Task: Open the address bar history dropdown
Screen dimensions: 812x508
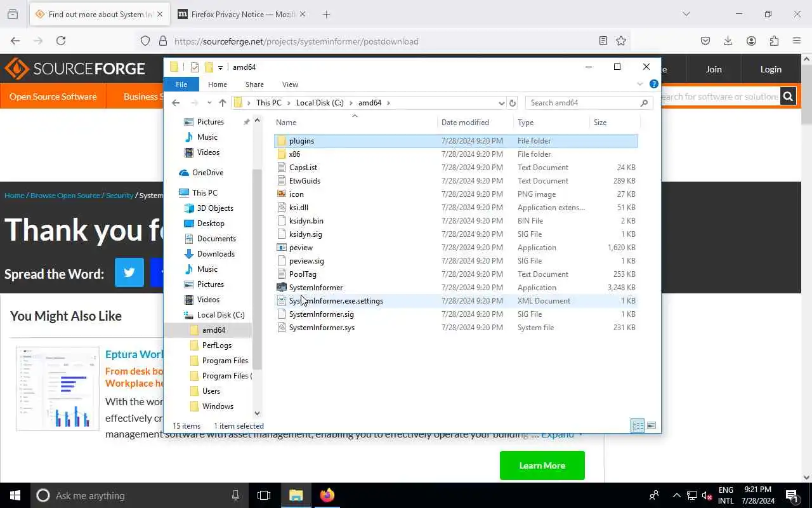Action: click(x=501, y=103)
